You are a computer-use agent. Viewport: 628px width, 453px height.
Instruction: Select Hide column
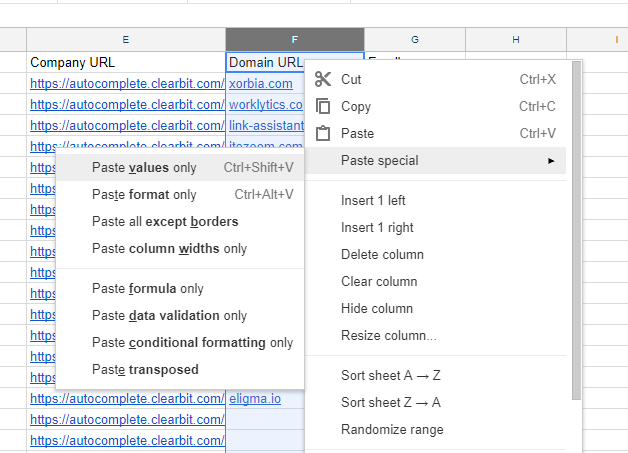[x=435, y=308]
